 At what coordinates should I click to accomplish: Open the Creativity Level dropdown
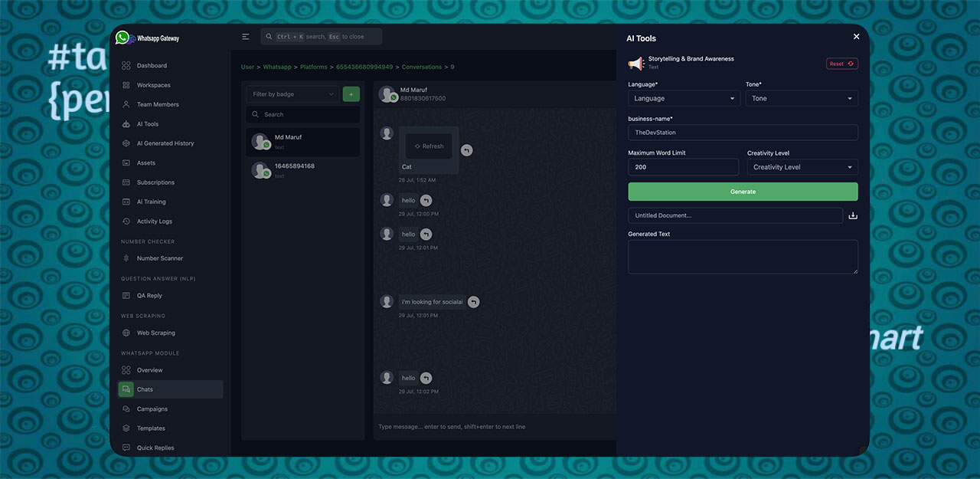click(x=802, y=167)
